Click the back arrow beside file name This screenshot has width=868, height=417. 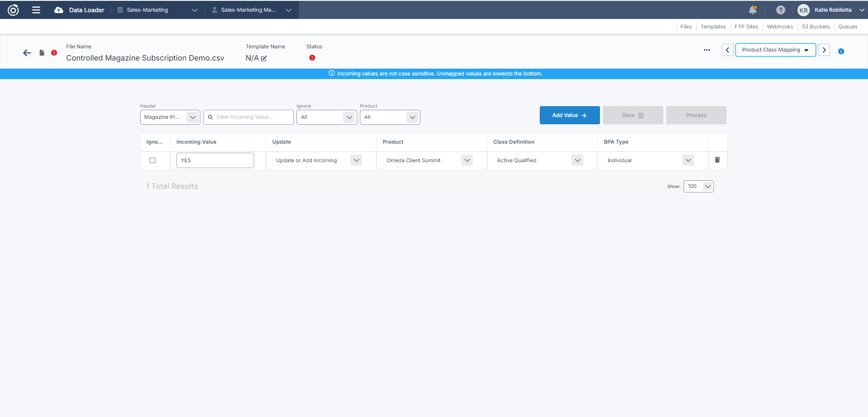click(27, 53)
